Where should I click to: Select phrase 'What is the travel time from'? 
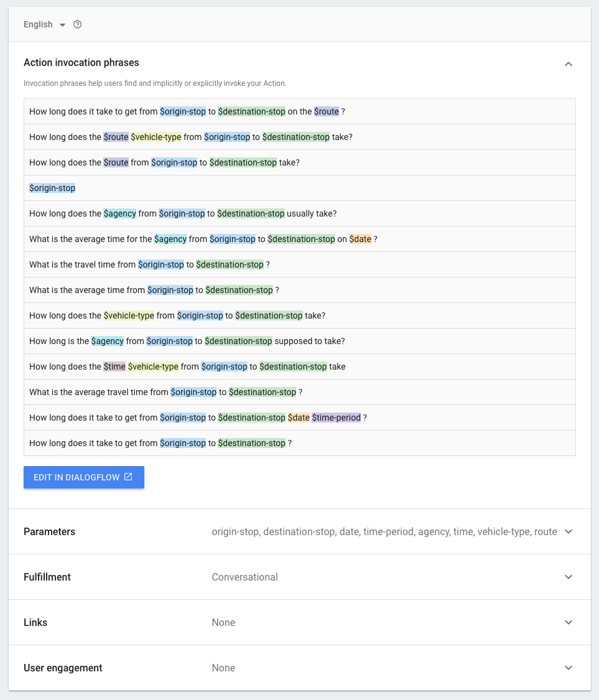point(82,264)
